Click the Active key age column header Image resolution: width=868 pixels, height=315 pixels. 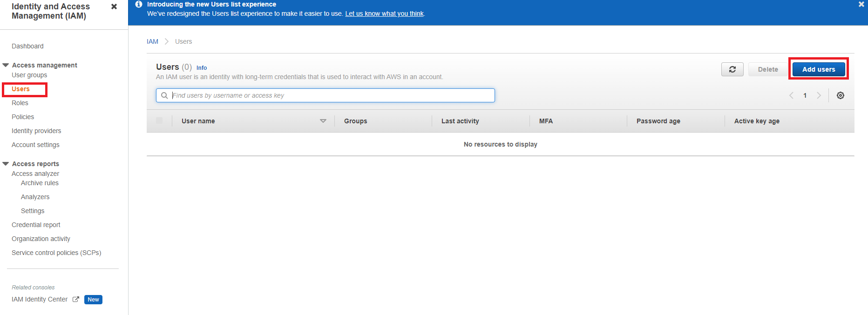pos(757,121)
